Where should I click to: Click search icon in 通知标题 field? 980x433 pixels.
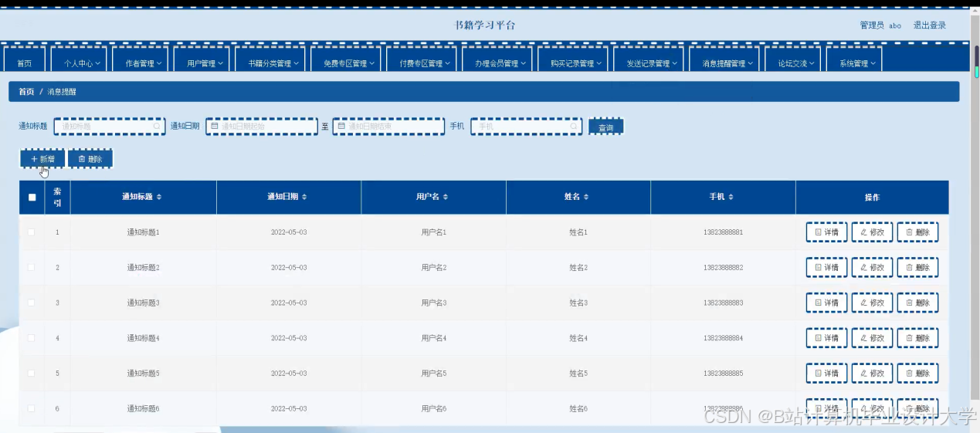pos(157,126)
